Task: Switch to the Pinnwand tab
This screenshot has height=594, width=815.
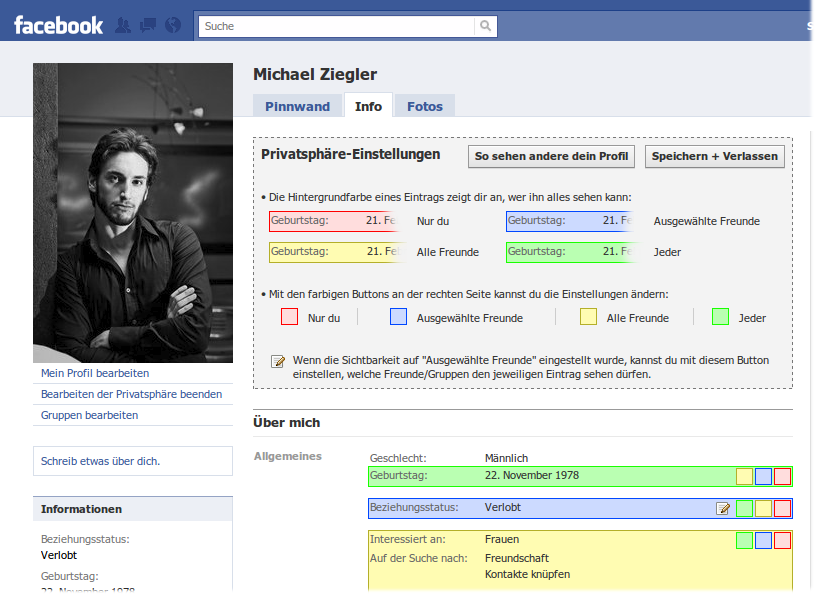Action: pos(297,106)
